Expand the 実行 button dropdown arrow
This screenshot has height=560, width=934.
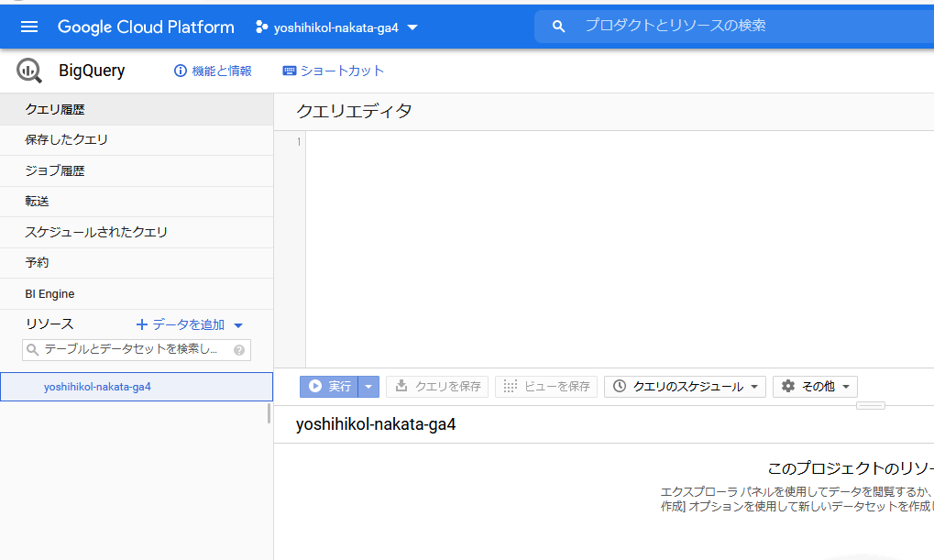pos(368,387)
